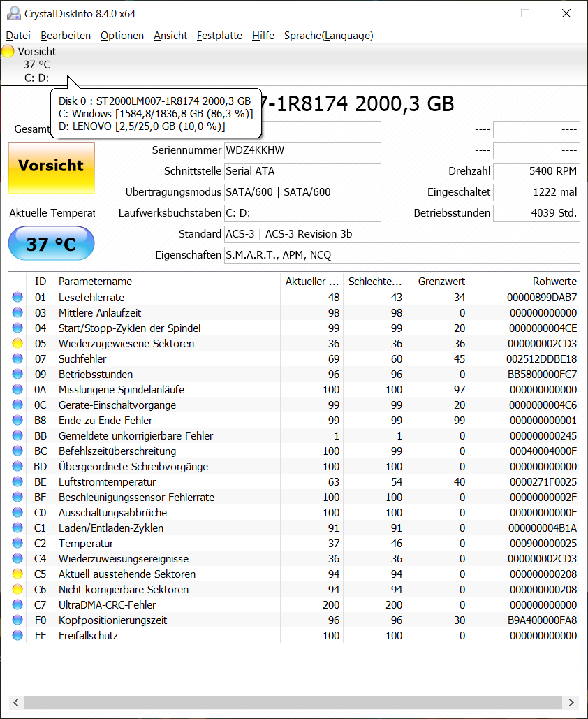The height and width of the screenshot is (719, 588).
Task: Click status dot of Befehlszeitüberschreitung row
Action: click(17, 451)
